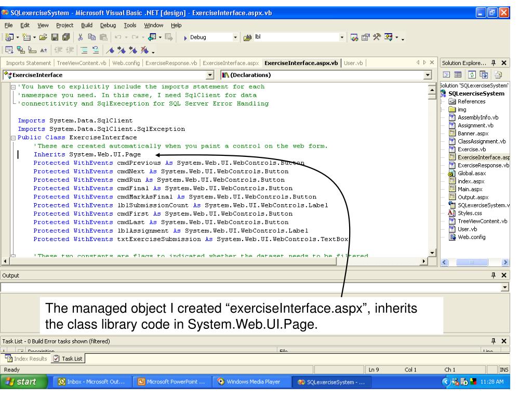The height and width of the screenshot is (399, 532).
Task: Toggle auto-hide pin on Solution Explorer
Action: [x=494, y=63]
